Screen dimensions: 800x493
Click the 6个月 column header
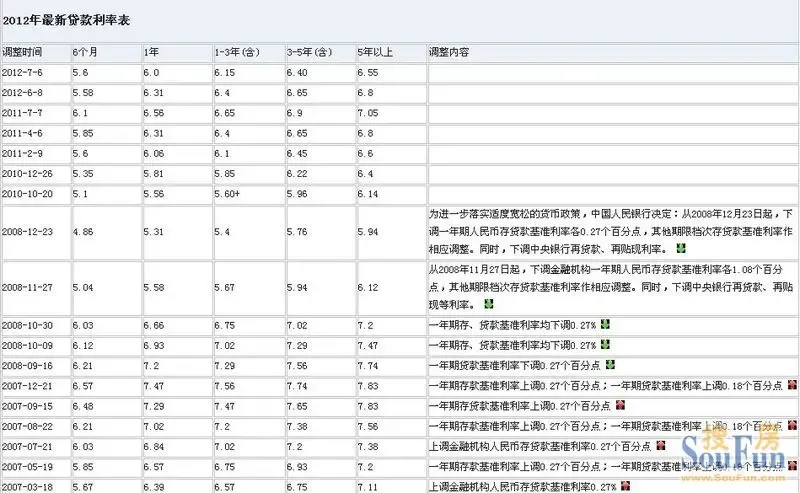point(87,49)
